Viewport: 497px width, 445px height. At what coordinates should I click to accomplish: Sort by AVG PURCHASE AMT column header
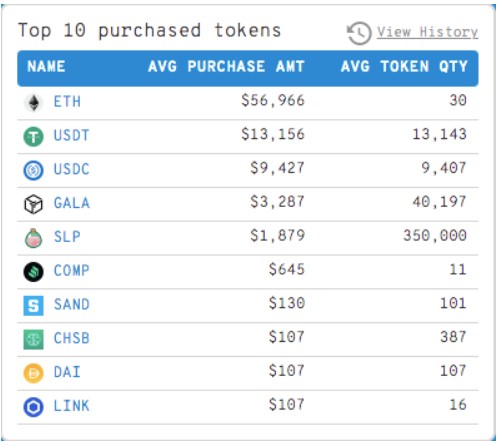click(x=226, y=67)
